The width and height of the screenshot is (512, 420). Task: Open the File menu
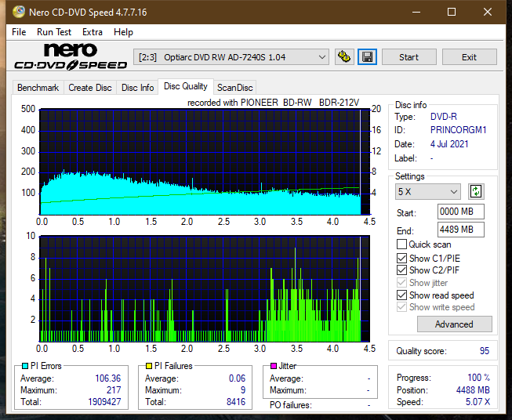(19, 32)
